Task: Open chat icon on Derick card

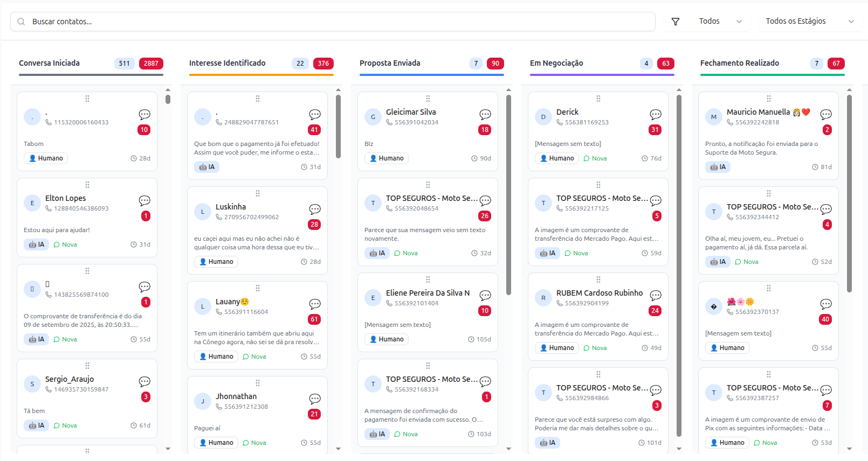Action: [656, 115]
